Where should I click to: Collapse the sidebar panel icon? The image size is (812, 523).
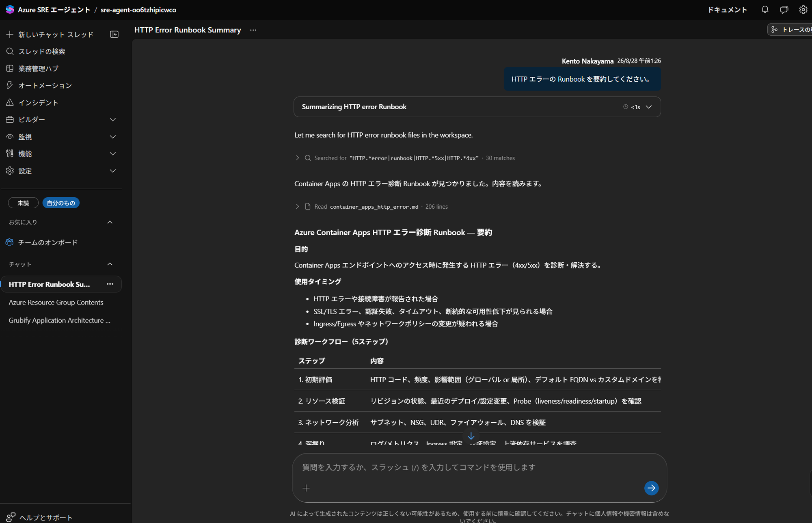coord(114,35)
